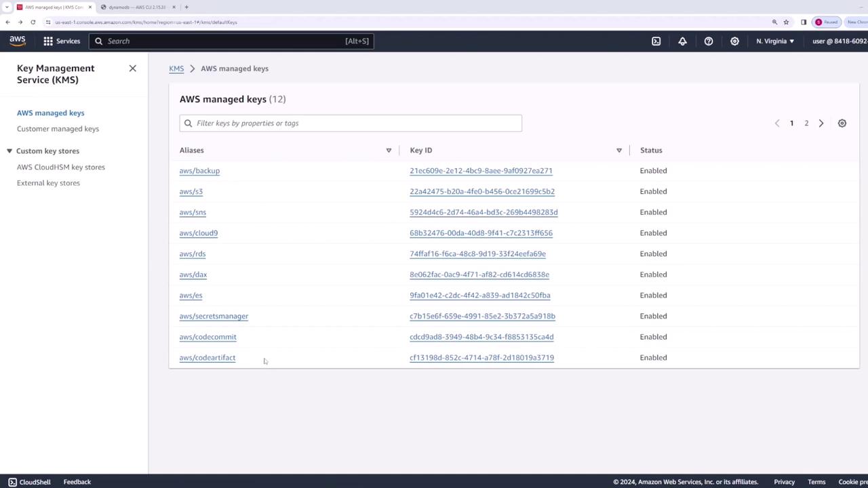Viewport: 868px width, 488px height.
Task: Open the aws/codecommit key alias
Action: point(208,337)
